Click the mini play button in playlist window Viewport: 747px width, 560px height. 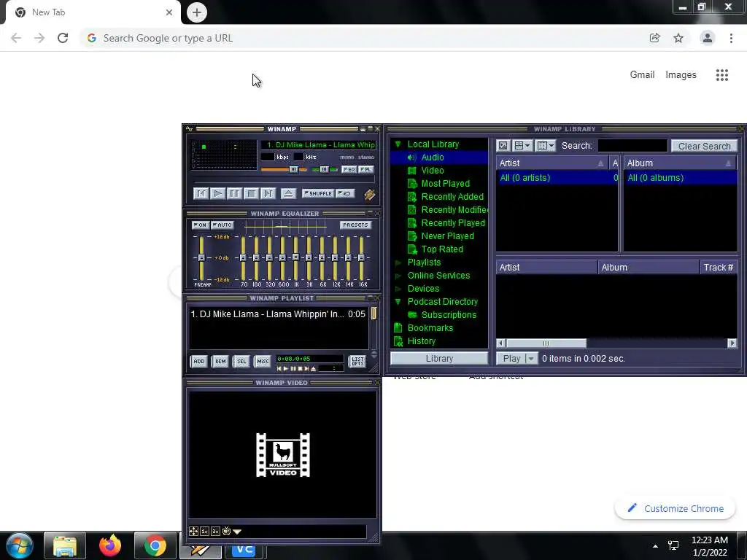pos(286,368)
